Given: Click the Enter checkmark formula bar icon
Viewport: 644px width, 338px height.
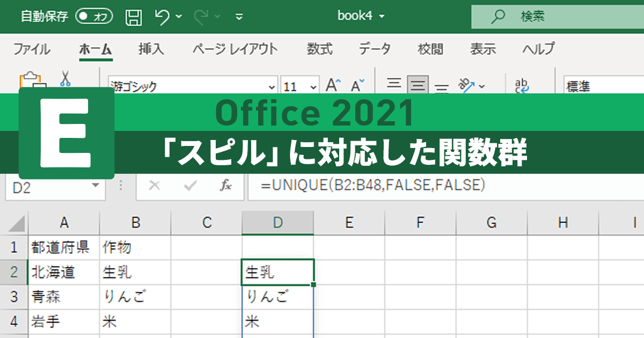Looking at the screenshot, I should (190, 186).
